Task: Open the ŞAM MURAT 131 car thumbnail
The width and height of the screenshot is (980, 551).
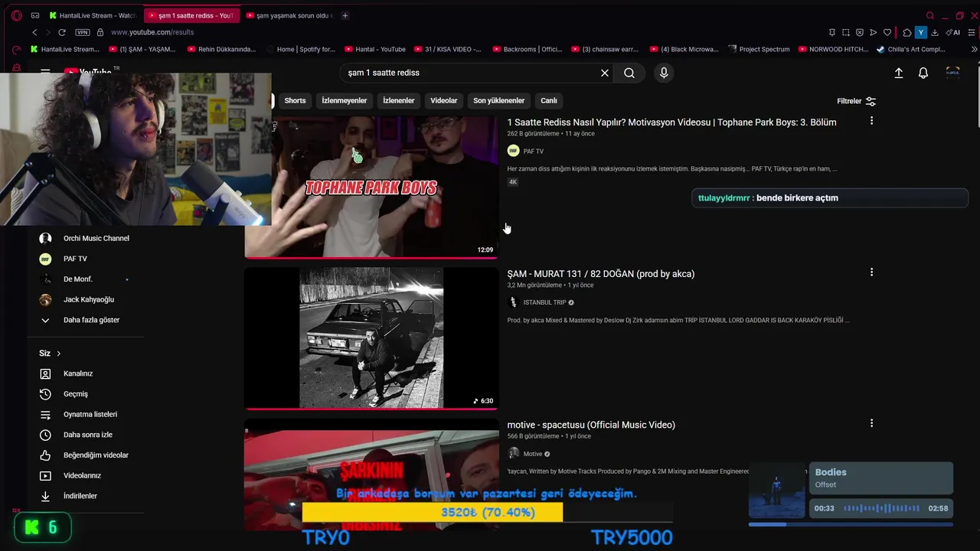Action: click(371, 337)
